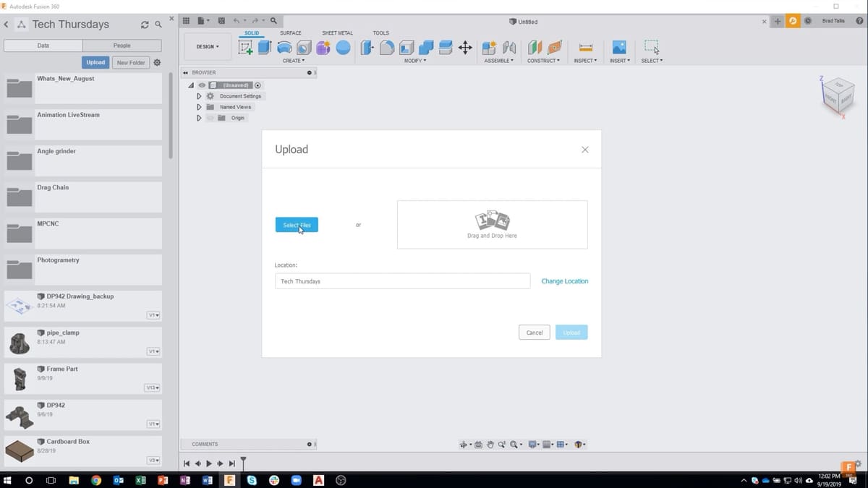Click the Location field Tech Thursdays
Viewport: 868px width, 488px height.
click(x=402, y=281)
